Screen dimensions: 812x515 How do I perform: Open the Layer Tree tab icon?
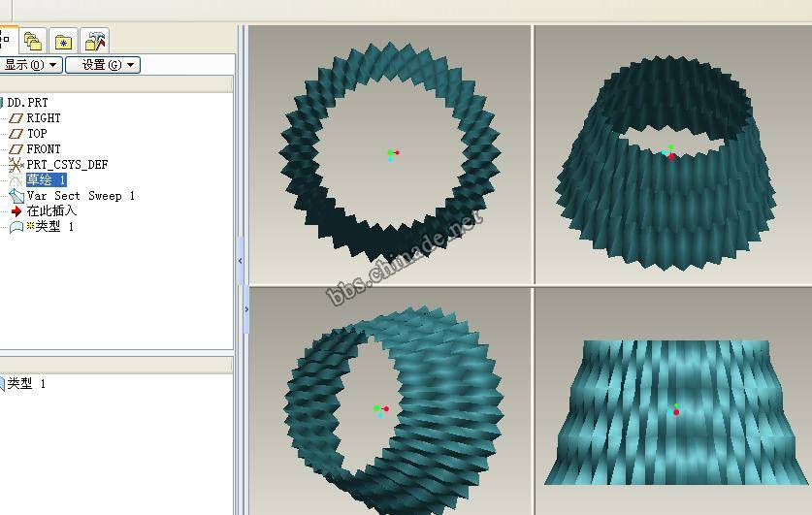(x=33, y=41)
